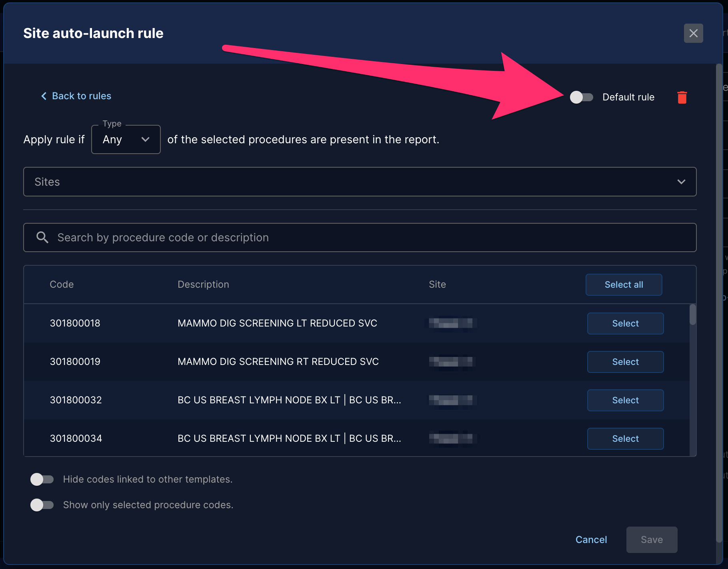Image resolution: width=728 pixels, height=569 pixels.
Task: Click the Description column header
Action: coord(203,284)
